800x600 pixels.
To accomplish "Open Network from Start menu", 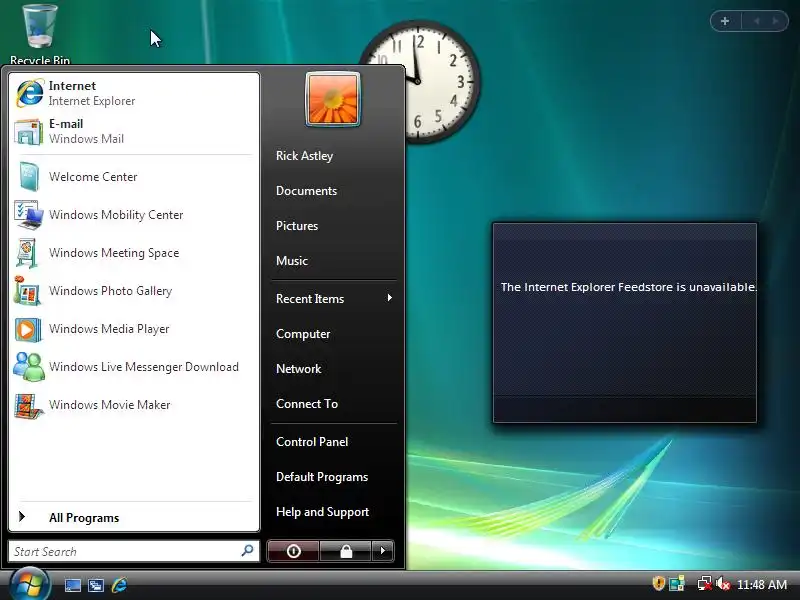I will point(298,368).
